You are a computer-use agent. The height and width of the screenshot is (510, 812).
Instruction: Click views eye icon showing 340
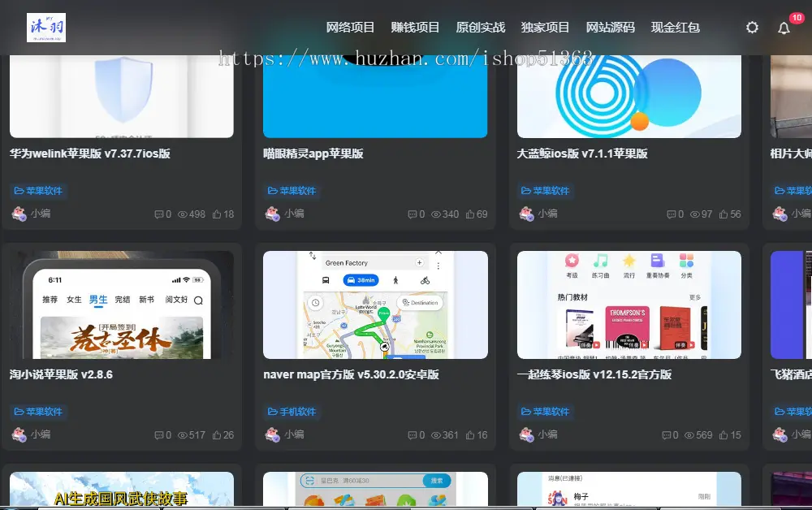436,214
